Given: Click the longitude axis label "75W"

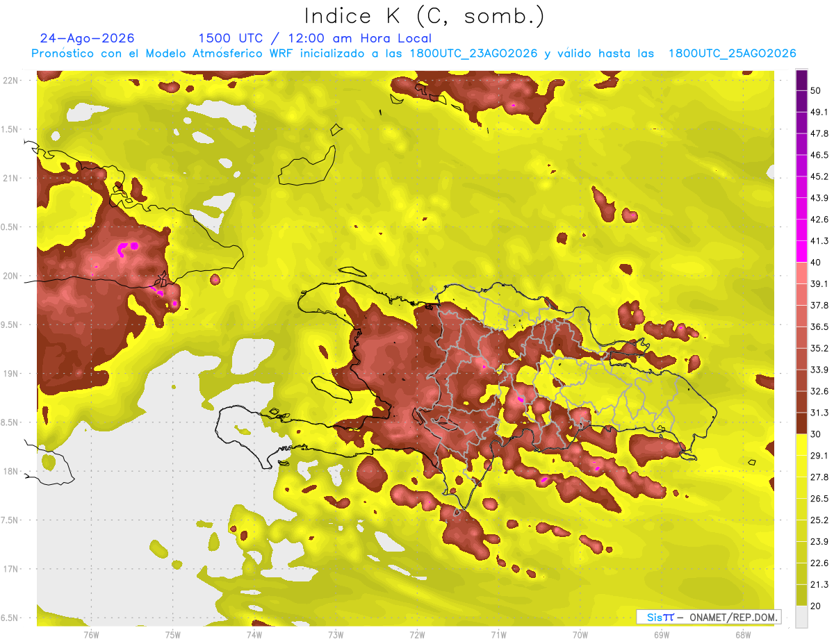Looking at the screenshot, I should coord(172,635).
